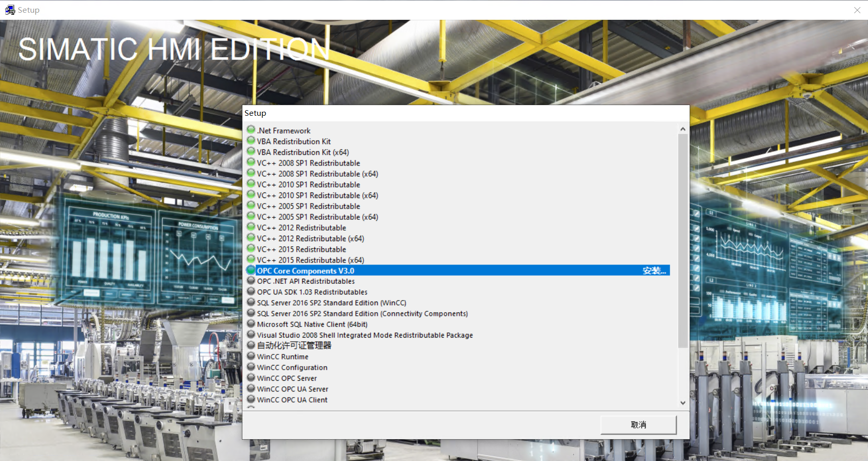The height and width of the screenshot is (461, 868).
Task: Select WinCC OPC UA Server from the list
Action: click(292, 388)
